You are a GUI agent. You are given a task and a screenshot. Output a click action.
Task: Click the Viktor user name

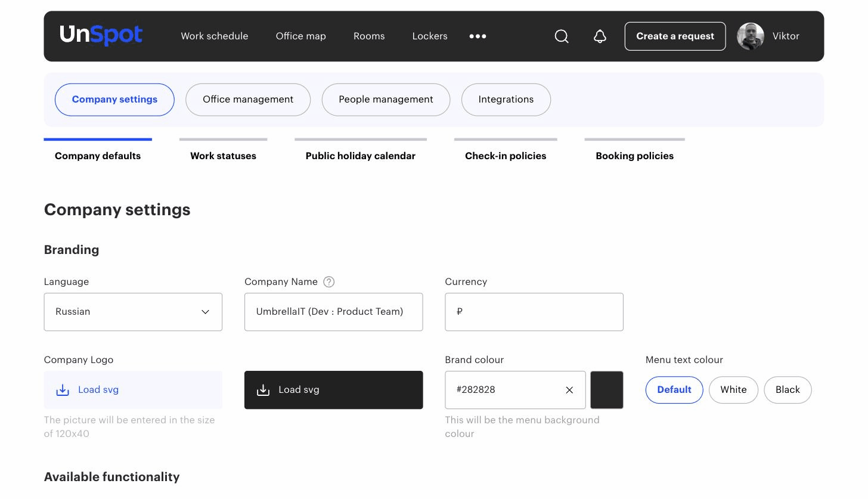(786, 36)
